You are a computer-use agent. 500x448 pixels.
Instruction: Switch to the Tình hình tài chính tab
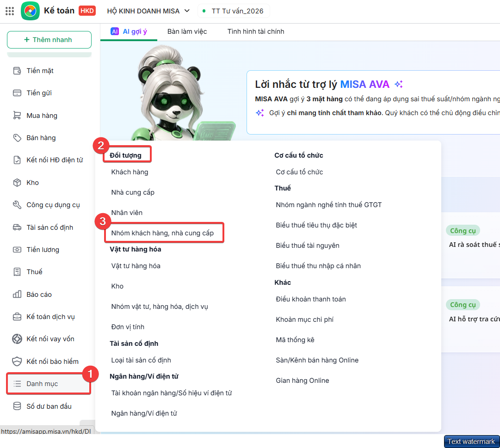click(256, 31)
